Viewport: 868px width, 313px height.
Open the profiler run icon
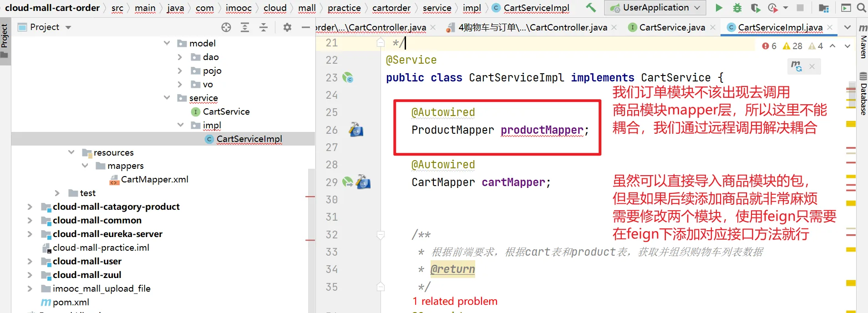[772, 8]
